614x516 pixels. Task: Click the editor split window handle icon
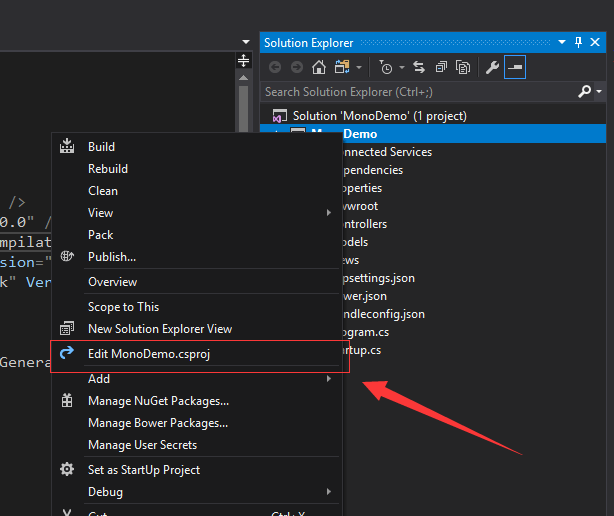[x=244, y=61]
